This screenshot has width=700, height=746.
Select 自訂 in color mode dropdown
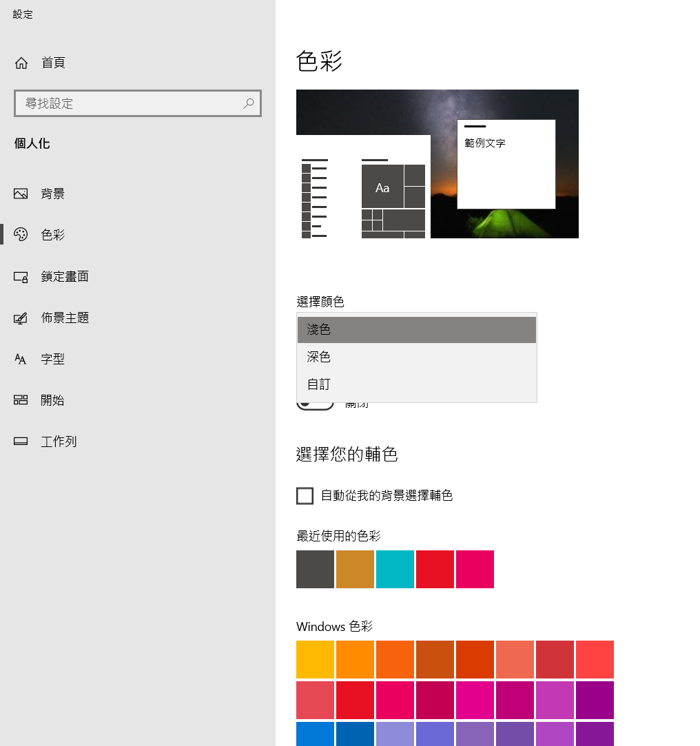point(416,384)
